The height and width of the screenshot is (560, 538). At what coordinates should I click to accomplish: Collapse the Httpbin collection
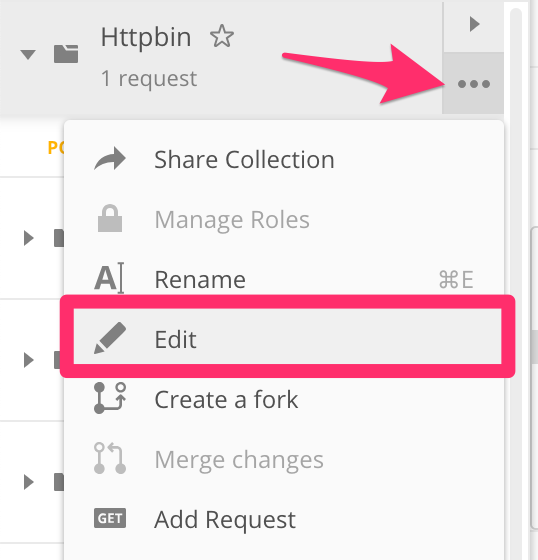click(28, 54)
